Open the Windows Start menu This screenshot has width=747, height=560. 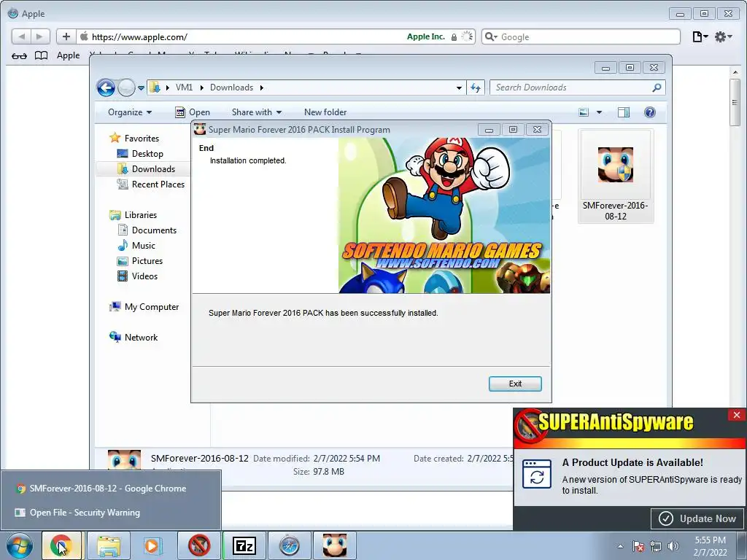point(19,546)
